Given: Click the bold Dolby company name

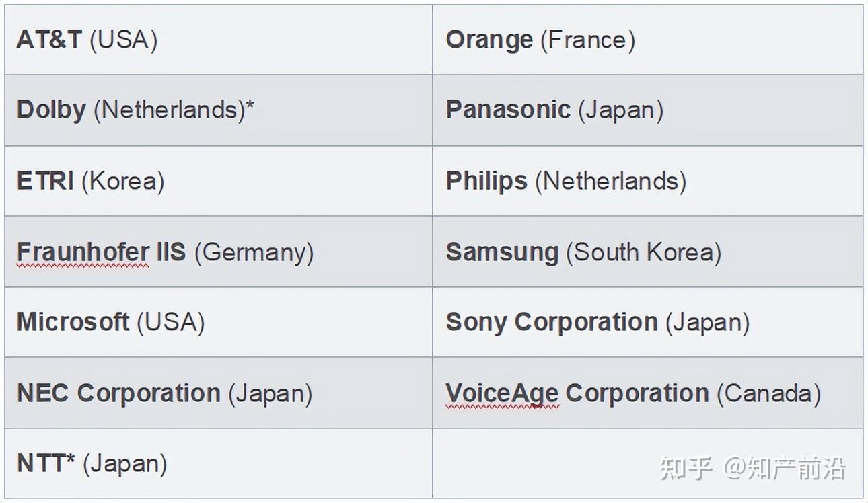Looking at the screenshot, I should (x=51, y=110).
